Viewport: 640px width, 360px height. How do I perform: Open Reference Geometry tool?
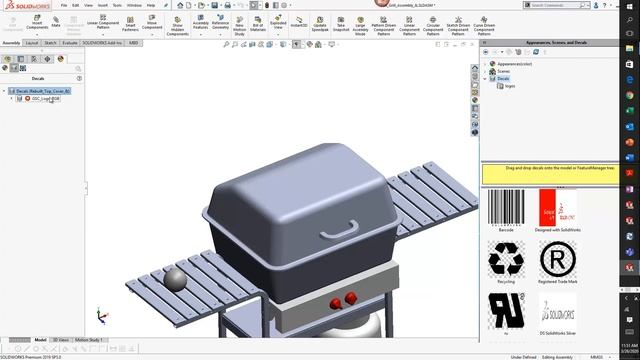point(220,22)
